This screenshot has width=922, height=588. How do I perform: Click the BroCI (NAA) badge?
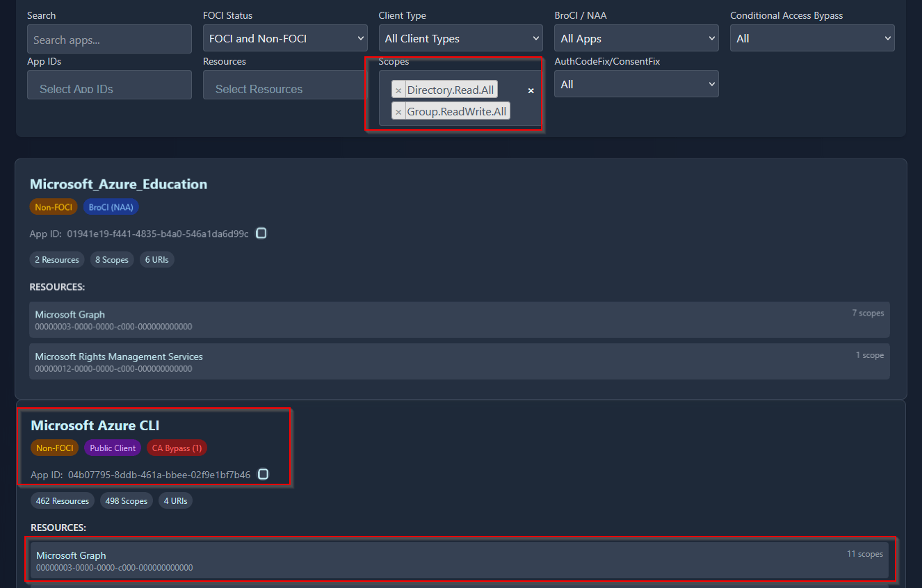(111, 207)
